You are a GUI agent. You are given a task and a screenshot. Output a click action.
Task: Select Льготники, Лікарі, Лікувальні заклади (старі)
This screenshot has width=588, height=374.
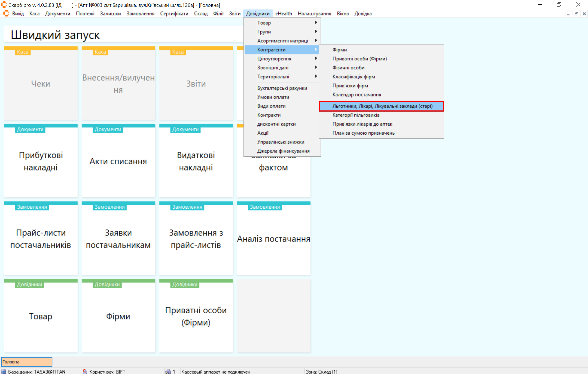coord(382,106)
